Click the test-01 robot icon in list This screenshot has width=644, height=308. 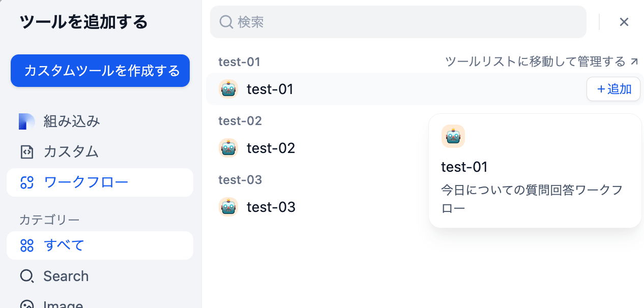(228, 89)
